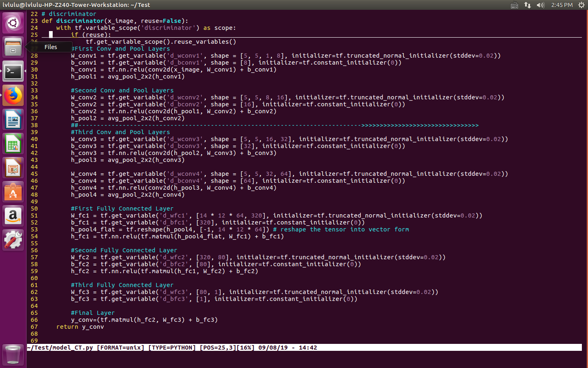The width and height of the screenshot is (588, 368).
Task: Open the keyboard input indicator
Action: coord(514,5)
